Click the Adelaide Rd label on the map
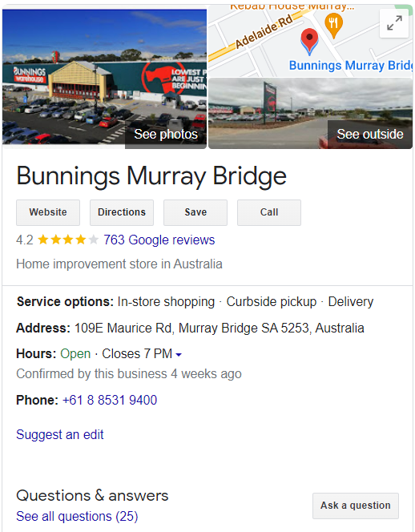 [x=264, y=31]
